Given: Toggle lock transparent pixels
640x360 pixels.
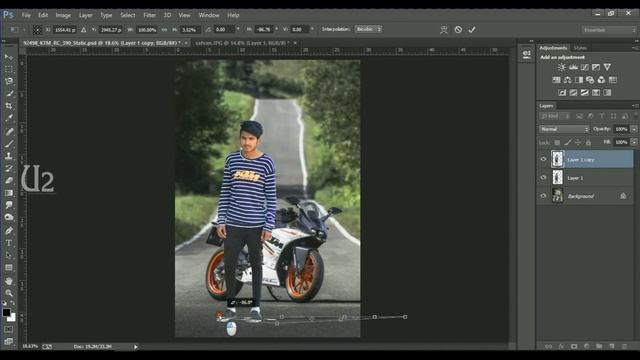Looking at the screenshot, I should 557,142.
